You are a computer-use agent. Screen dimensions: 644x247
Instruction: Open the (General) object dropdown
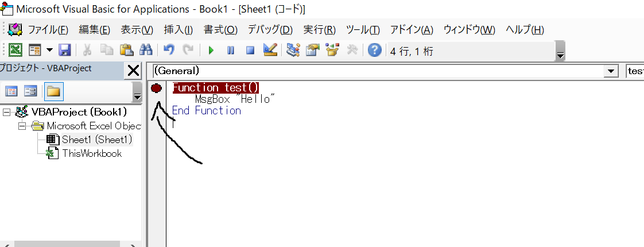[x=611, y=71]
